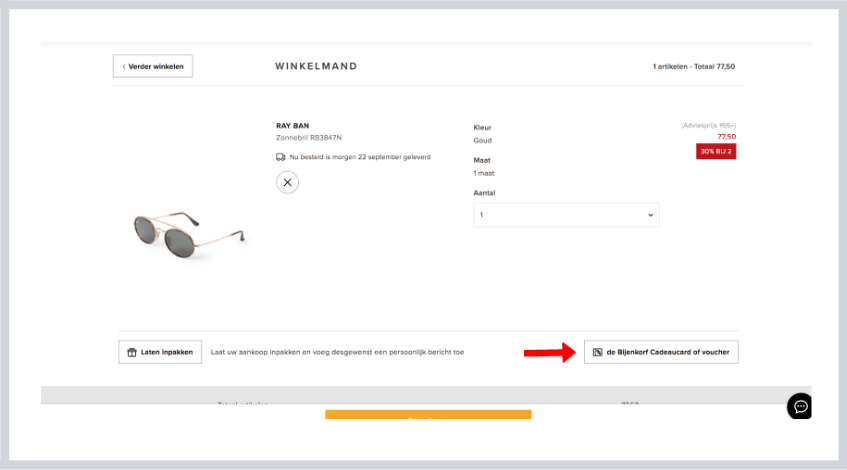Remove the Ray Ban item with X
Image resolution: width=847 pixels, height=470 pixels.
point(287,182)
